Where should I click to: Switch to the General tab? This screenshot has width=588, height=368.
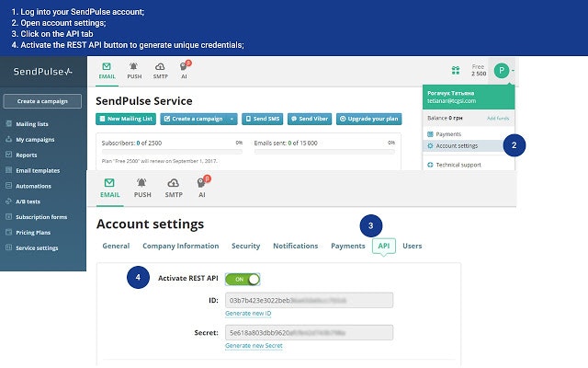click(x=116, y=246)
